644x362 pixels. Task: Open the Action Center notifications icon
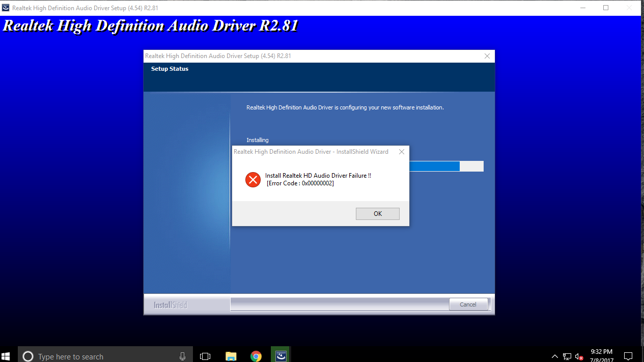[x=628, y=356]
